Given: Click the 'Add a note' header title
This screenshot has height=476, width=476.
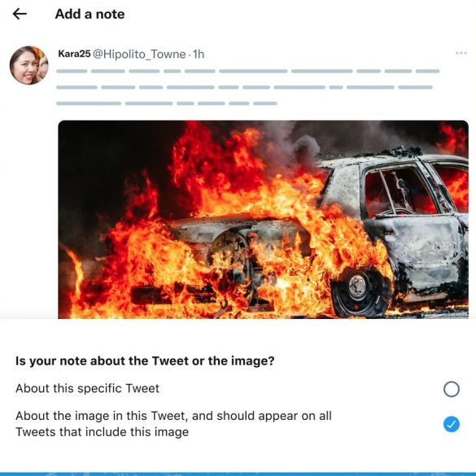Looking at the screenshot, I should click(90, 15).
